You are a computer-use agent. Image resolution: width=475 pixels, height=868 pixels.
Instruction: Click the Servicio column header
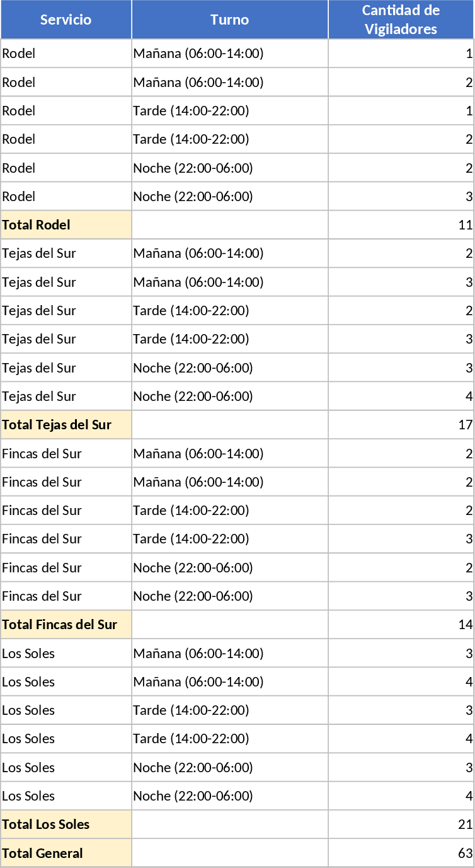pyautogui.click(x=66, y=20)
